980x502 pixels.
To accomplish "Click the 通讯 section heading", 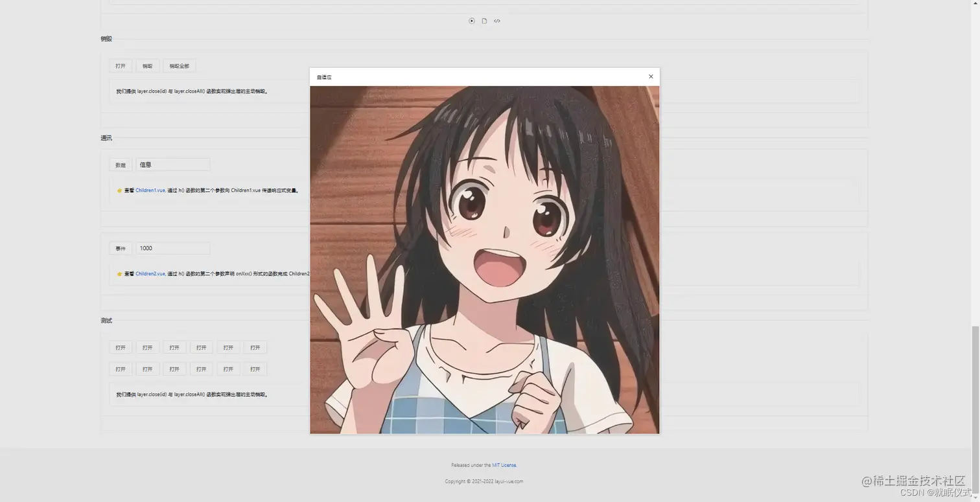I will tap(106, 138).
